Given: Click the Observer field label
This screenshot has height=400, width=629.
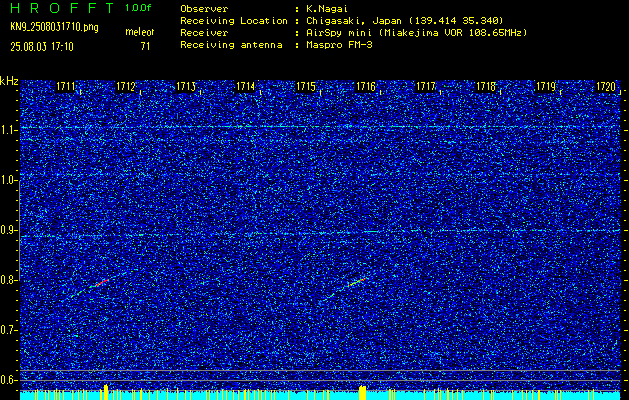Looking at the screenshot, I should pos(204,8).
